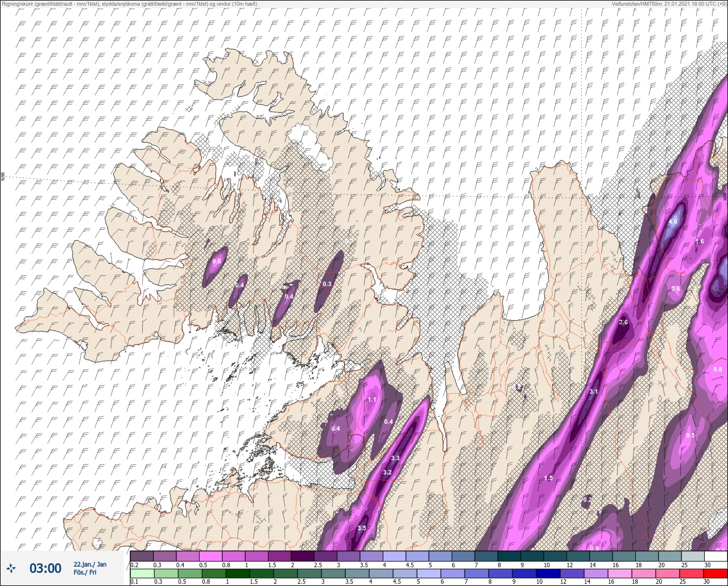Select the 0.1 swatch in the green rain scale
This screenshot has height=586, width=728.
(142, 573)
